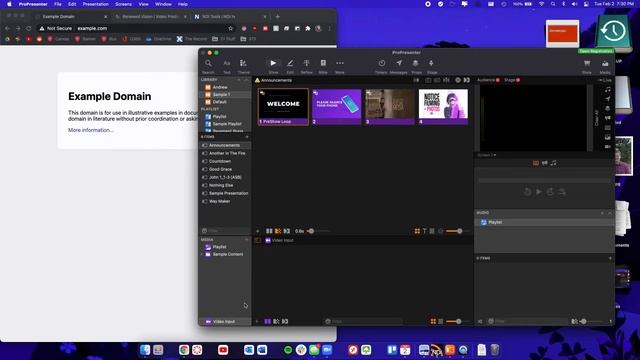Click transport rewind button under preview
640x360 pixels.
coord(527,192)
